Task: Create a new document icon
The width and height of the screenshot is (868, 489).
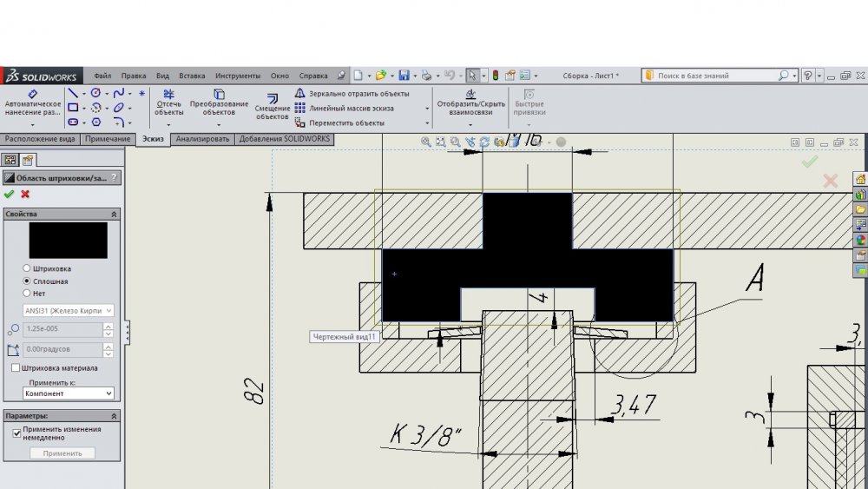Action: click(x=358, y=76)
